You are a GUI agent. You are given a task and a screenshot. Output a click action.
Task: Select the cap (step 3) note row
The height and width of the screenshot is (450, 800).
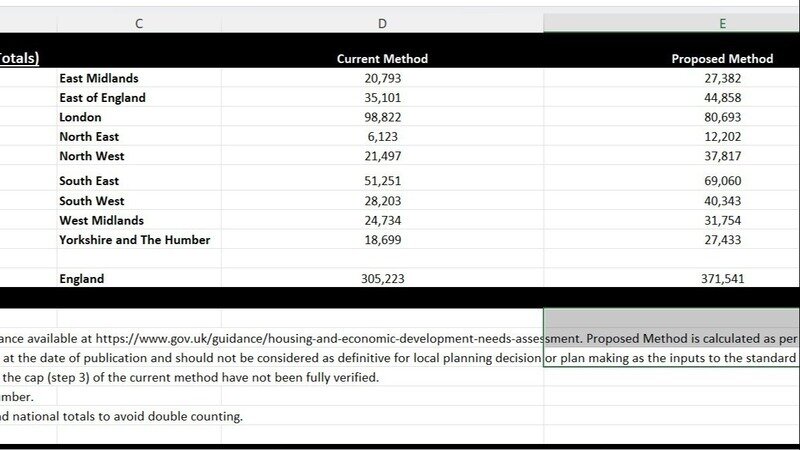point(190,377)
